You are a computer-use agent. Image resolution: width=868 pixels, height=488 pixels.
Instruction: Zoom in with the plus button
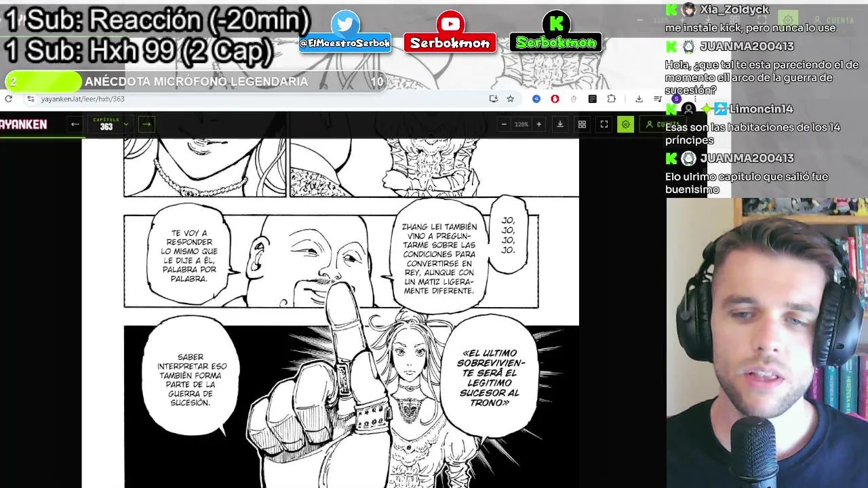pyautogui.click(x=539, y=124)
